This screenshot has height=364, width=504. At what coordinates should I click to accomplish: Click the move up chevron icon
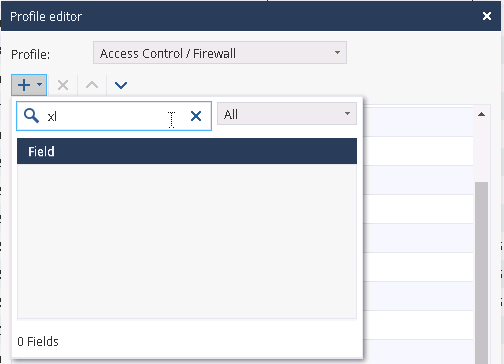tap(92, 85)
